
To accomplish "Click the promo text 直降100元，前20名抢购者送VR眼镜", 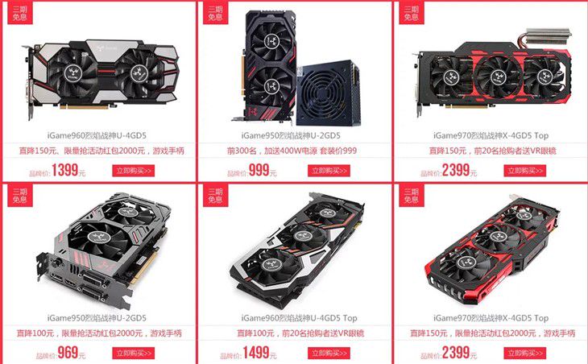I will tap(300, 333).
